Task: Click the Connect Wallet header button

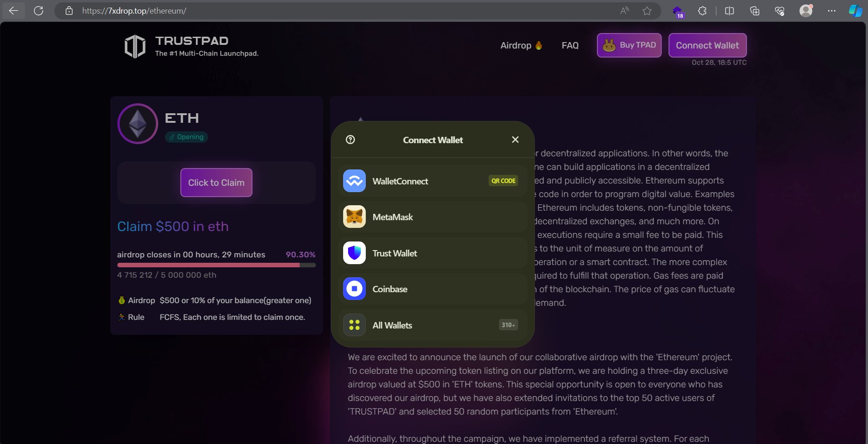Action: (708, 45)
